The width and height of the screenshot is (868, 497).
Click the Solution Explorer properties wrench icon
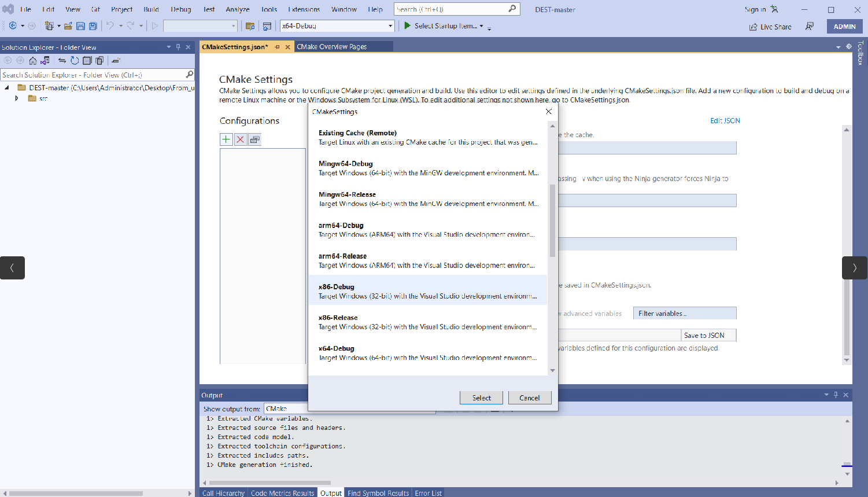[116, 60]
